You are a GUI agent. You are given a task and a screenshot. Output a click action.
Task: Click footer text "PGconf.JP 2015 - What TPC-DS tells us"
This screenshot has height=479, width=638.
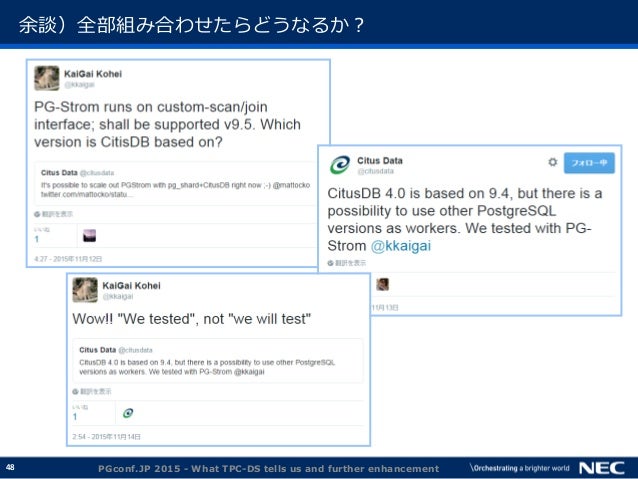pos(200,468)
